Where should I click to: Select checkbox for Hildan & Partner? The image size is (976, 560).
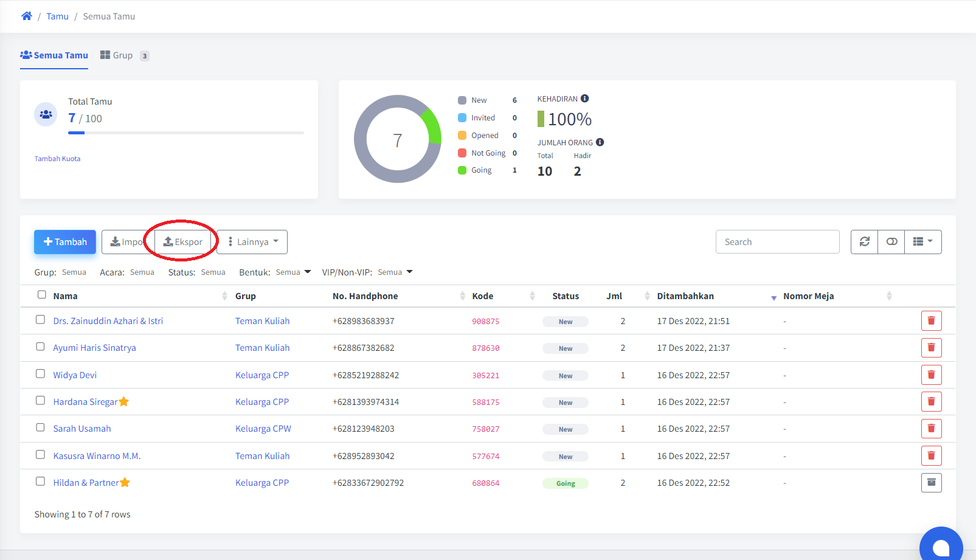pyautogui.click(x=40, y=482)
